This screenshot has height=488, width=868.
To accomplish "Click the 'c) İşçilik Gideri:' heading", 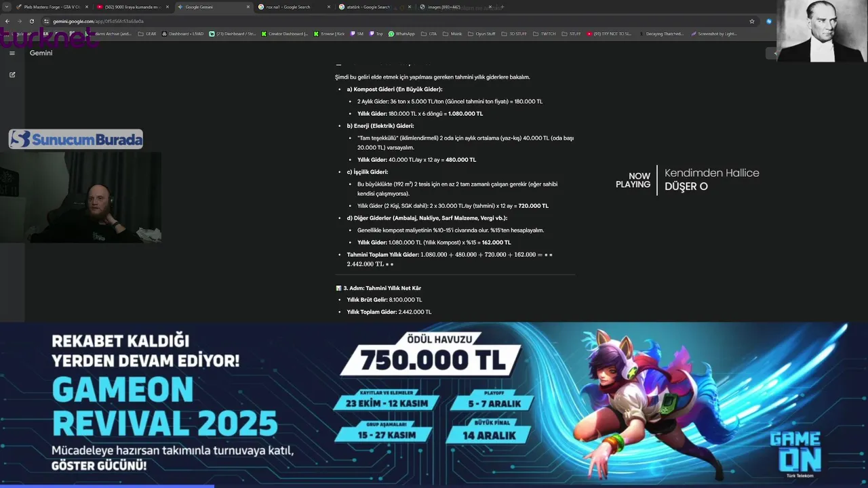I will point(367,172).
